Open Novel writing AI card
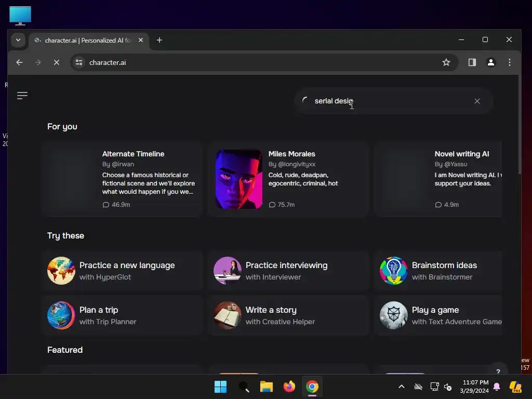The height and width of the screenshot is (399, 532). pos(438,179)
